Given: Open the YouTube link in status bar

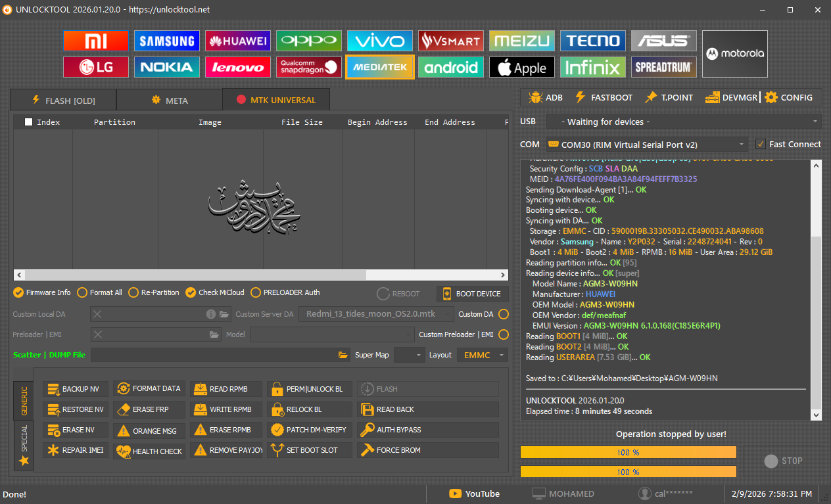Looking at the screenshot, I should (x=474, y=493).
